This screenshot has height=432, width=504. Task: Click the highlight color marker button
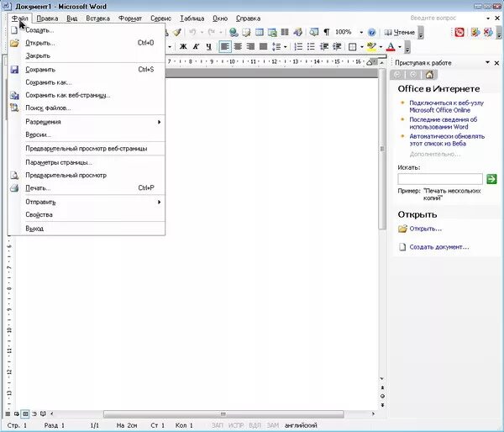(x=371, y=47)
